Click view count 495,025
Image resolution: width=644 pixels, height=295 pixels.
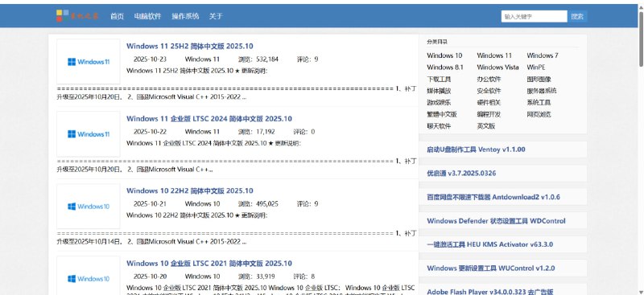(x=258, y=203)
